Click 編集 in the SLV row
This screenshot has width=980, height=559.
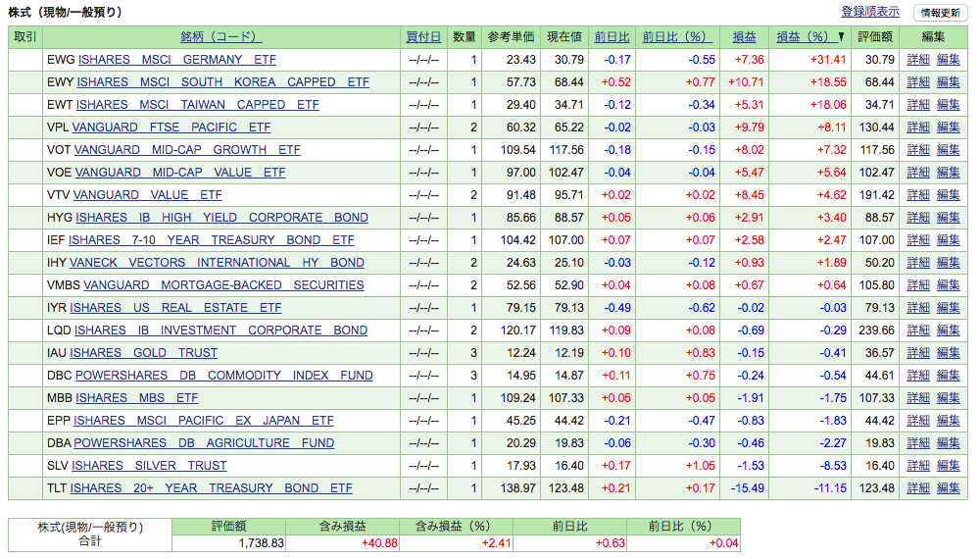coord(948,465)
